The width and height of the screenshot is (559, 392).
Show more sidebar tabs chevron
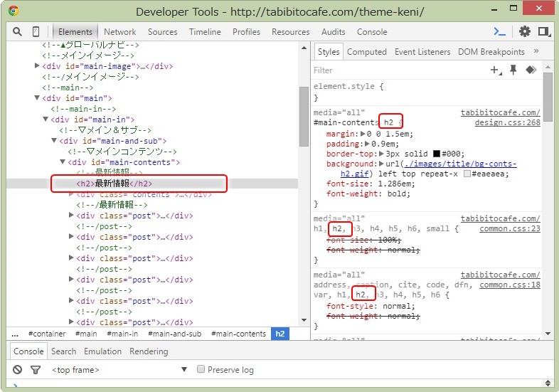coord(536,51)
